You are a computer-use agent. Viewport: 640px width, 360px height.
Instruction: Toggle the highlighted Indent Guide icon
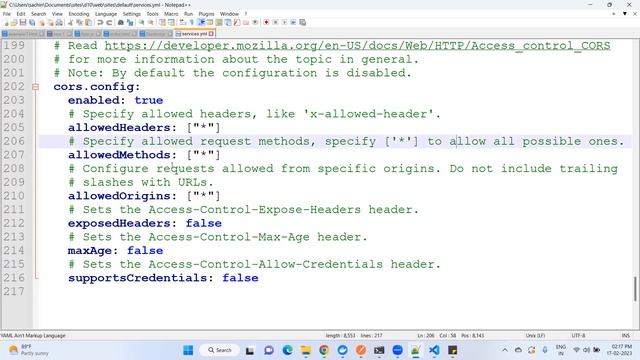pos(201,22)
